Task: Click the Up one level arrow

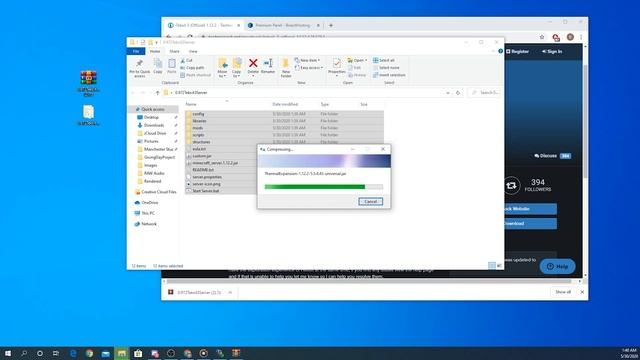Action: [157, 93]
